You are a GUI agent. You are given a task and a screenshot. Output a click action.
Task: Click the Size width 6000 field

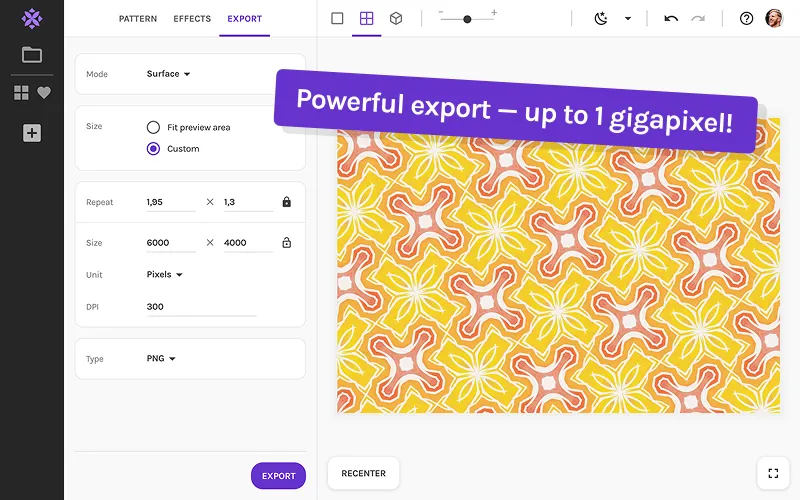click(x=171, y=243)
